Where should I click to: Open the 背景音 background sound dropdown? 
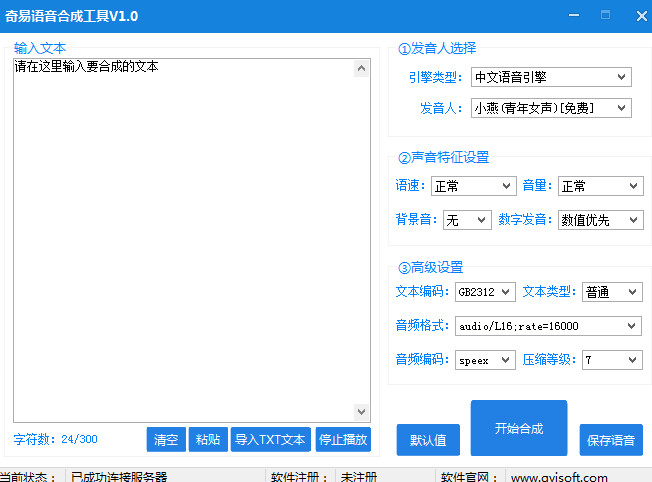(467, 220)
